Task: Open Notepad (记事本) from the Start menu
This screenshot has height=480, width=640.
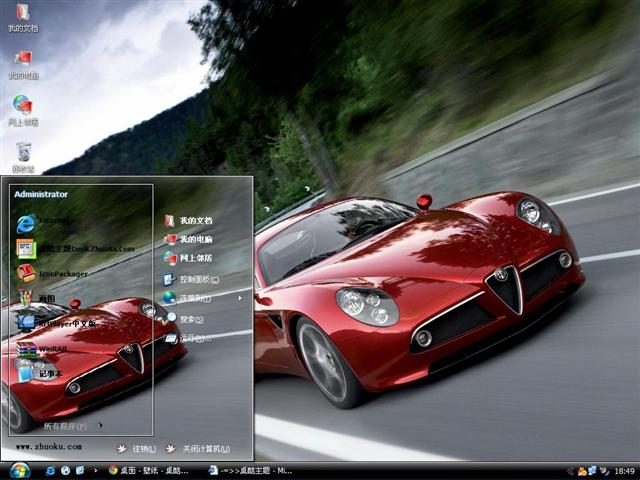Action: pos(45,374)
